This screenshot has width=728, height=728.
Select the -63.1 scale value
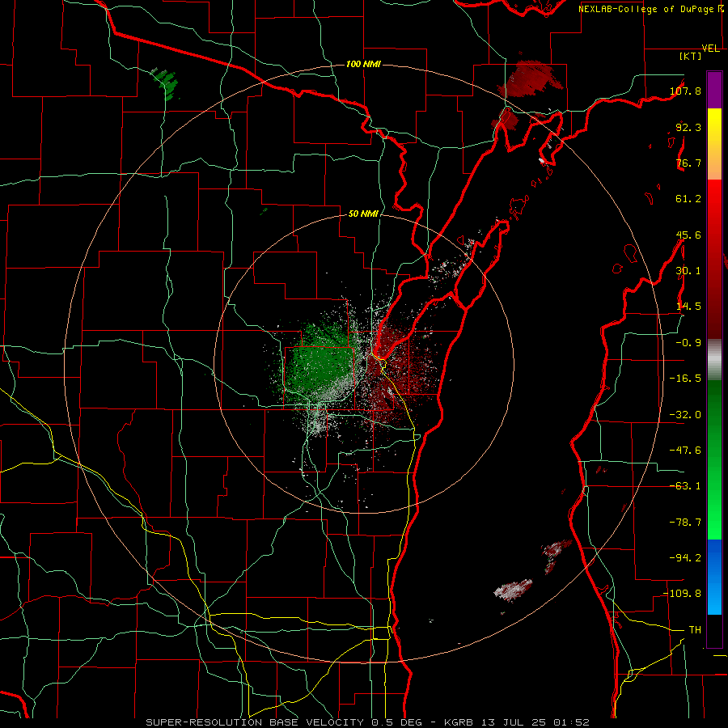[685, 486]
